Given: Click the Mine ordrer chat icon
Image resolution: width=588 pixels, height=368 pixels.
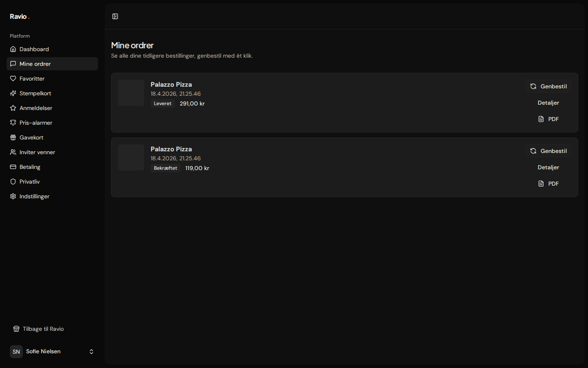Looking at the screenshot, I should (x=13, y=64).
